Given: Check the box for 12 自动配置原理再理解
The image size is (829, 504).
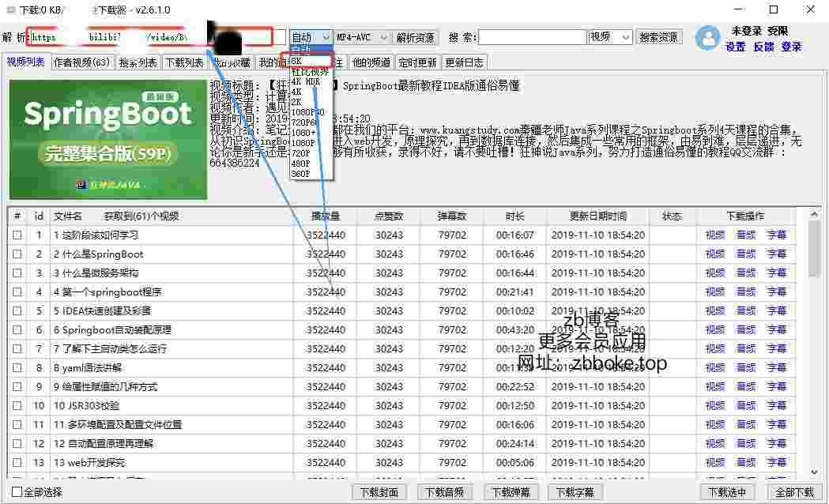Looking at the screenshot, I should click(17, 443).
